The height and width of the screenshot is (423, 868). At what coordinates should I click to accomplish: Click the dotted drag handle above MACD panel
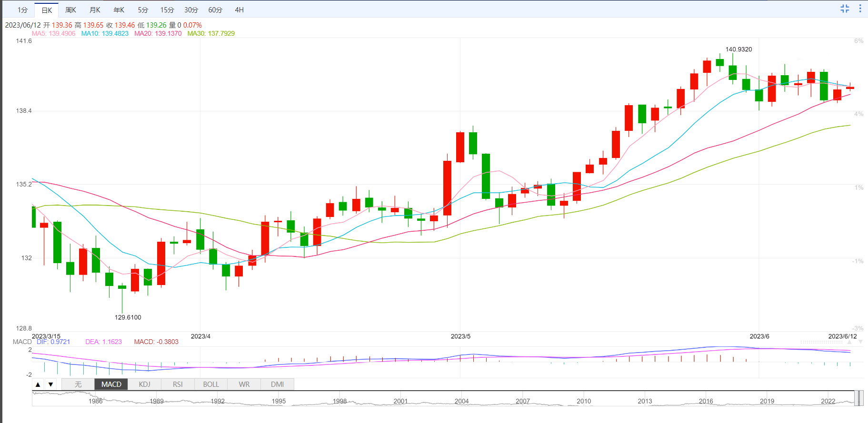pos(821,342)
